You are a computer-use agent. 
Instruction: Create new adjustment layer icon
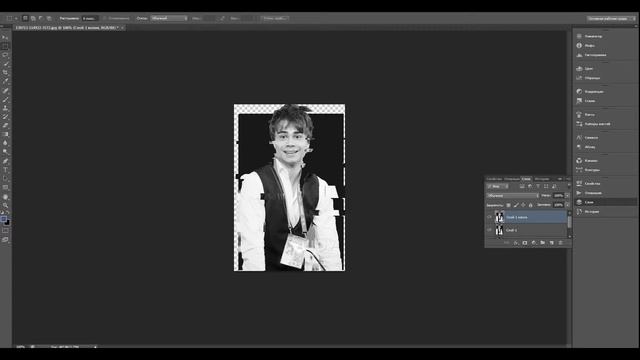(x=533, y=243)
